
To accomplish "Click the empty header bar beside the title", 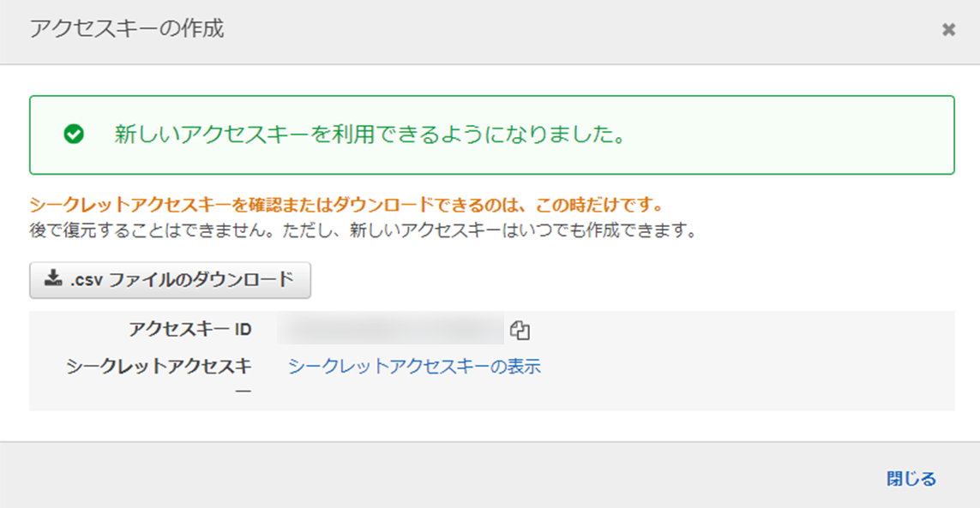I will click(x=557, y=31).
